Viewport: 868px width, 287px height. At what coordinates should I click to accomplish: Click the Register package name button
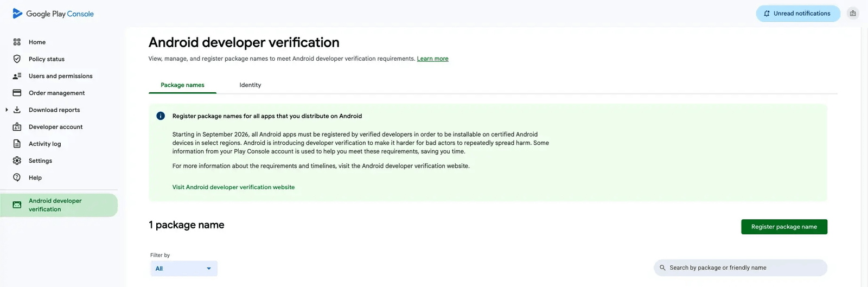coord(784,227)
